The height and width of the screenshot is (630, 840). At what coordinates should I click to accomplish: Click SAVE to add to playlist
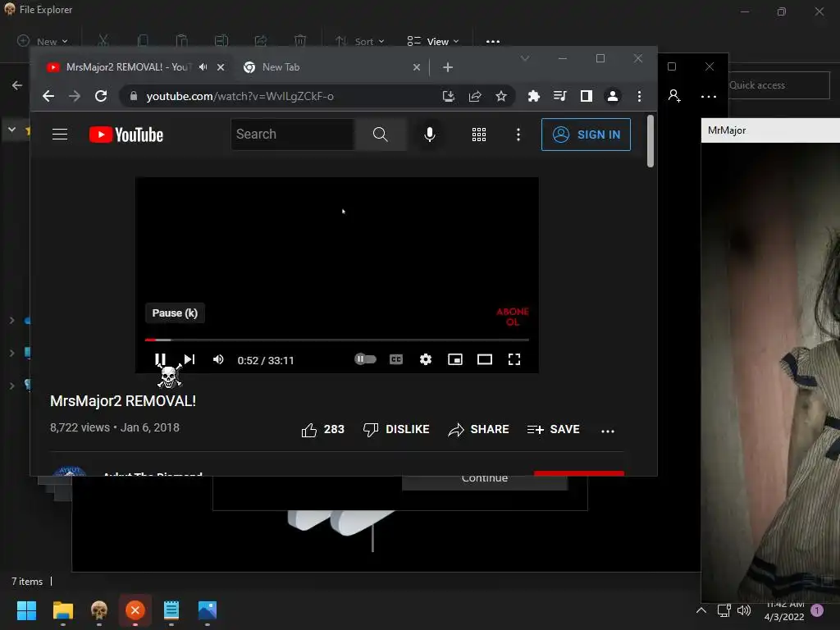pos(554,429)
